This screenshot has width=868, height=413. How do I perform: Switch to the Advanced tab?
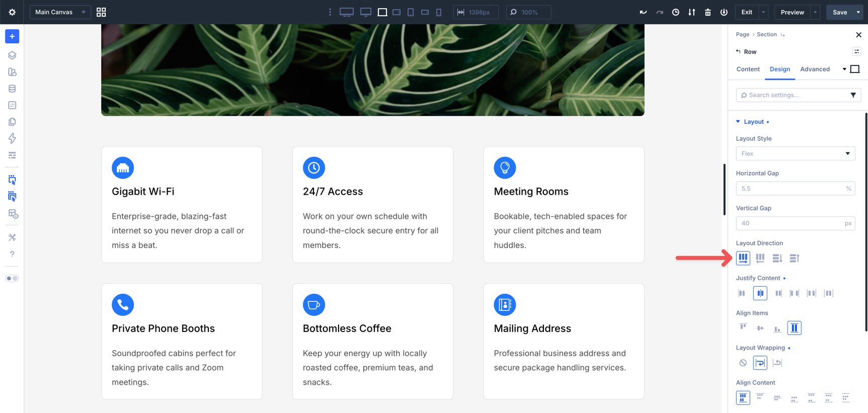815,69
